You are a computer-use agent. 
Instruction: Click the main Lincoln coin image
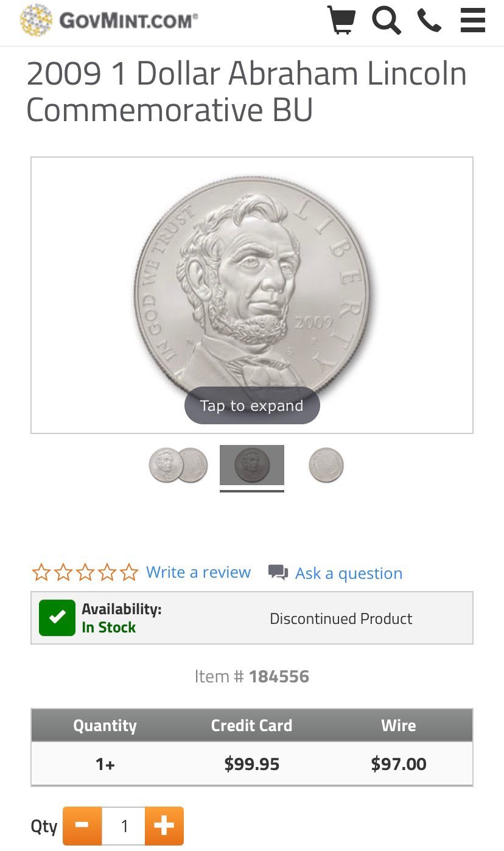[252, 286]
